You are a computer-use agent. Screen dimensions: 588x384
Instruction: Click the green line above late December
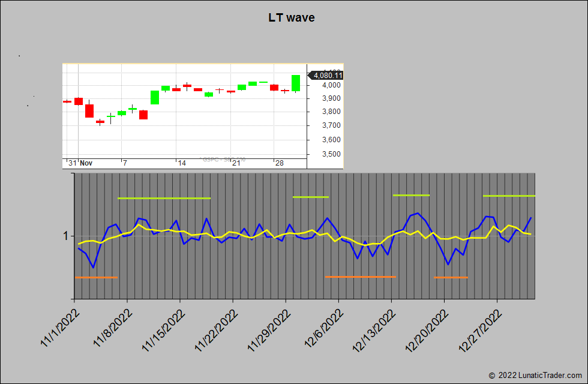(x=509, y=196)
